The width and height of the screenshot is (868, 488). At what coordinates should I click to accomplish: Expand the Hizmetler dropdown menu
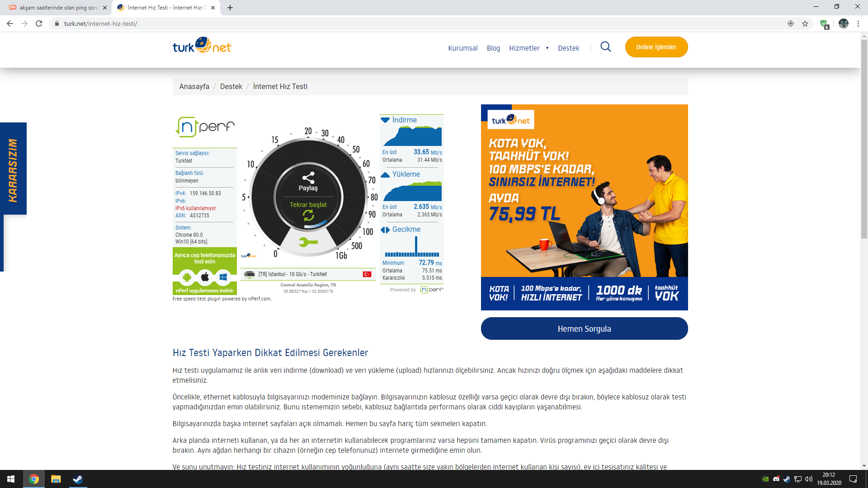click(x=529, y=48)
